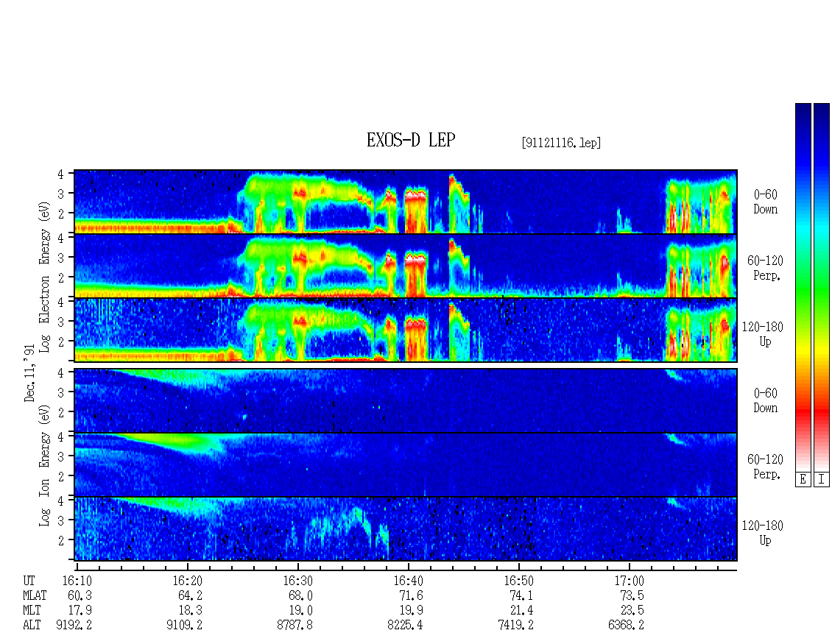Click the MLT row label
832x644 pixels.
[x=32, y=611]
